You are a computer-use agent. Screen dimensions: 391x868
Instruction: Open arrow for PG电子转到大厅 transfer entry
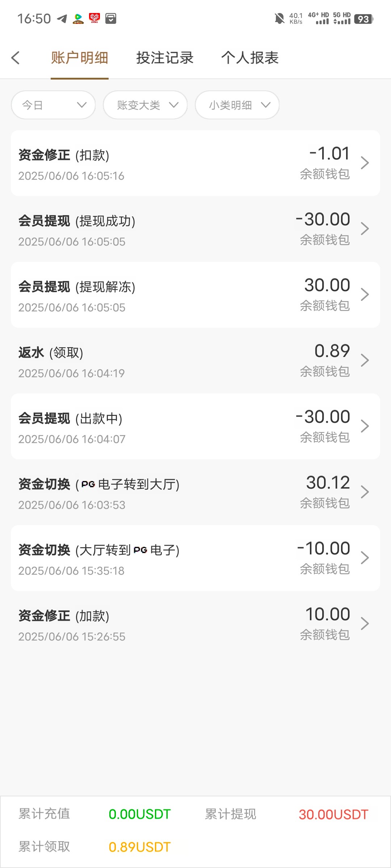(x=365, y=492)
